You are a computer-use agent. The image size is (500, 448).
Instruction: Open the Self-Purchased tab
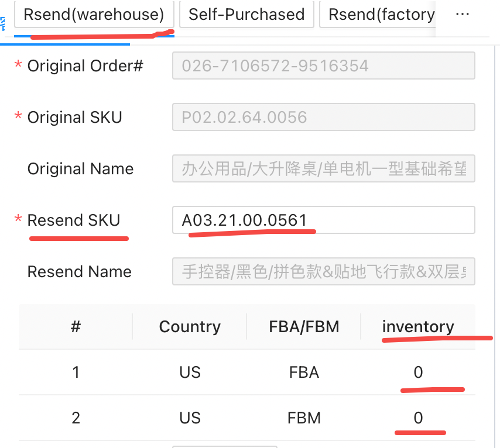coord(246,15)
